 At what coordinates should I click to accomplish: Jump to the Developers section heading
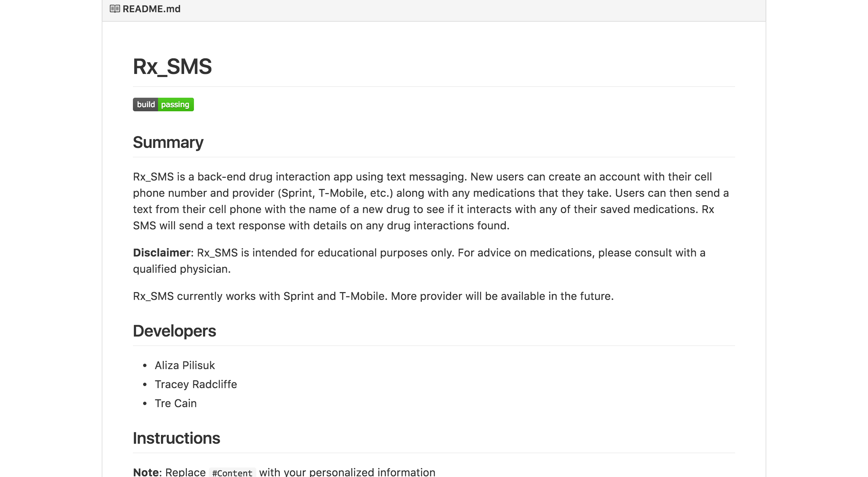[x=174, y=331]
